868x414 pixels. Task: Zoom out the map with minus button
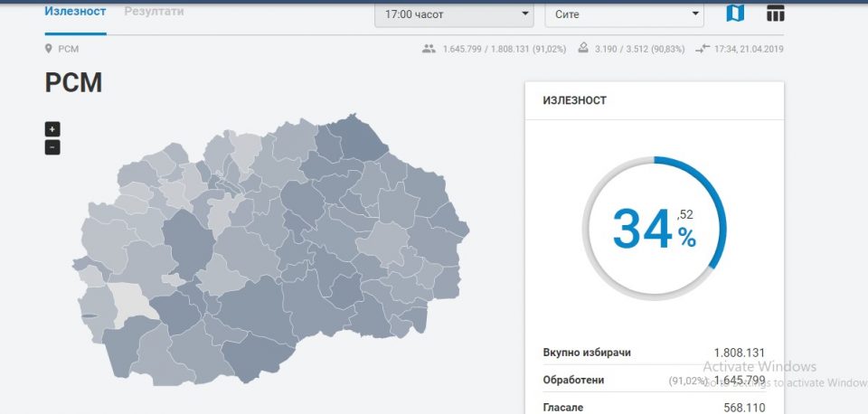tap(52, 147)
